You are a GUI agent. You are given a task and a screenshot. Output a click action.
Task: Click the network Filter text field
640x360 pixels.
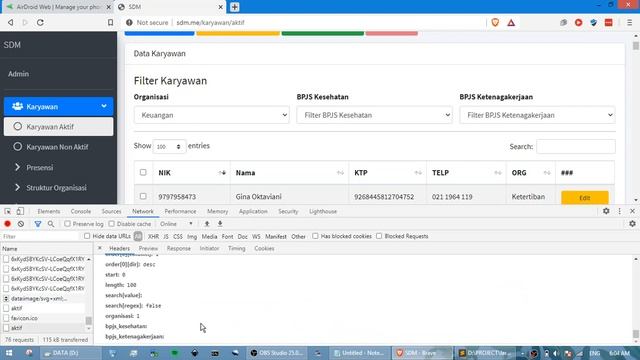click(x=40, y=236)
